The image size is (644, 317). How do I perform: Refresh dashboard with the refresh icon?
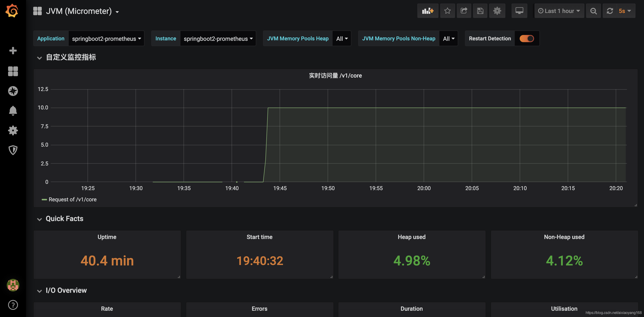pyautogui.click(x=610, y=11)
